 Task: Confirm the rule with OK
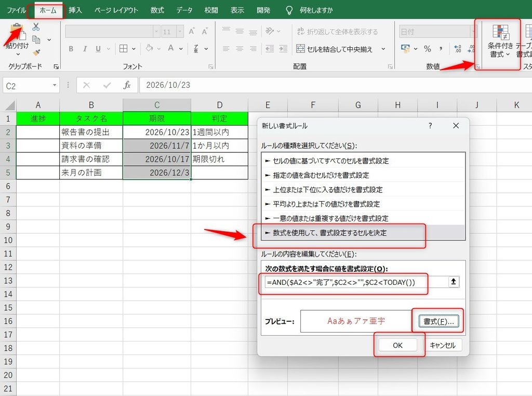(x=397, y=345)
